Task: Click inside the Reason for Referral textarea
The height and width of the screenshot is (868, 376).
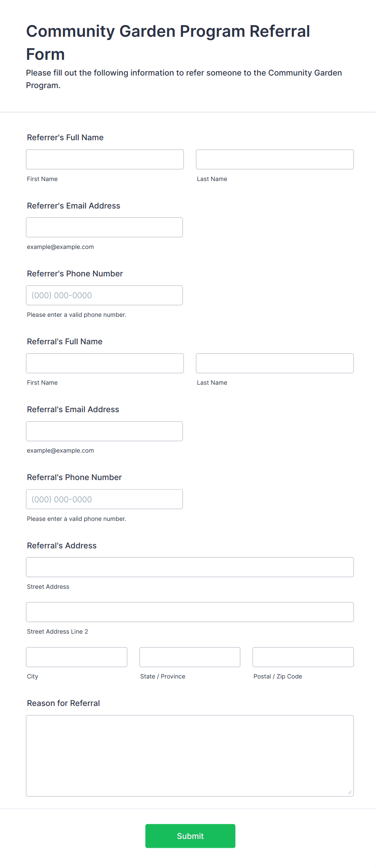Action: click(190, 756)
